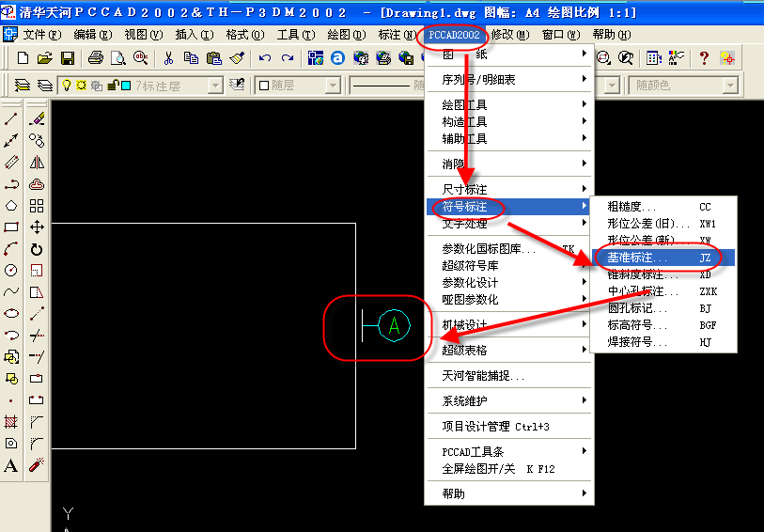Image resolution: width=764 pixels, height=532 pixels.
Task: Click 全屏绘图开/关 menu entry
Action: tap(509, 469)
